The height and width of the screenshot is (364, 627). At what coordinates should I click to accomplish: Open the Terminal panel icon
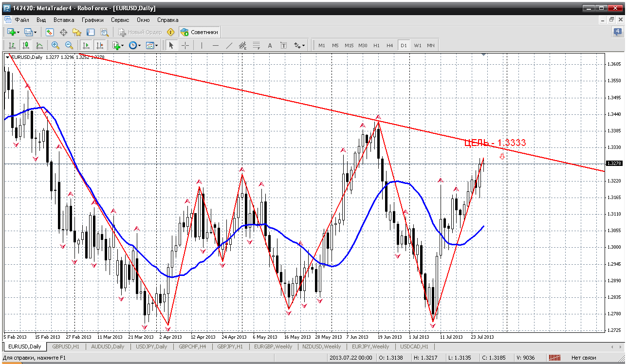tap(91, 32)
